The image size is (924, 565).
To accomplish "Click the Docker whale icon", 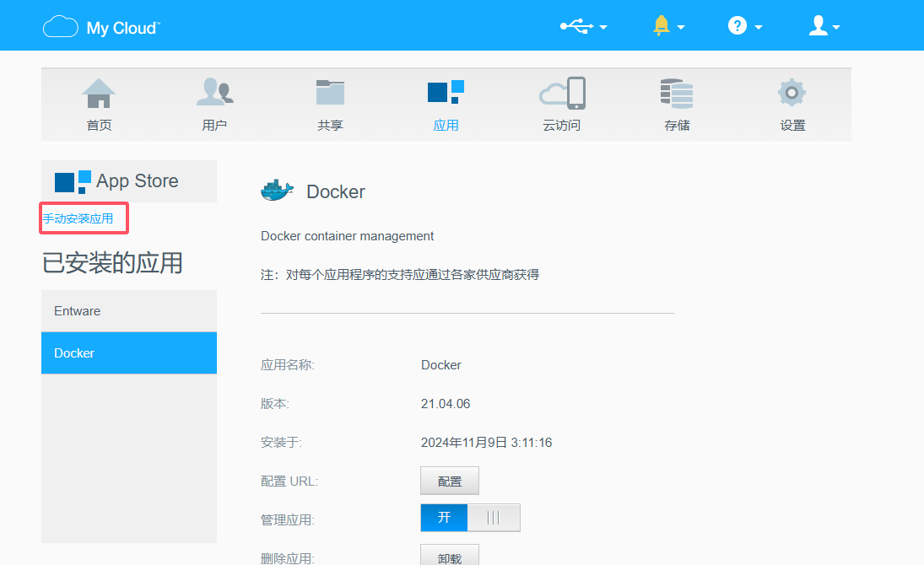I will (x=277, y=191).
